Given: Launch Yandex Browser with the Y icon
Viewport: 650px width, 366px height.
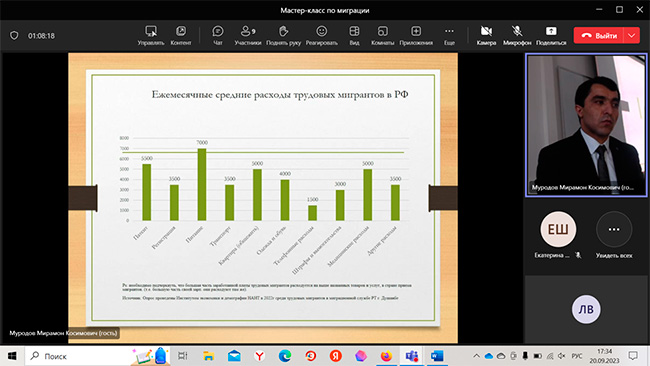Looking at the screenshot, I should tap(260, 356).
